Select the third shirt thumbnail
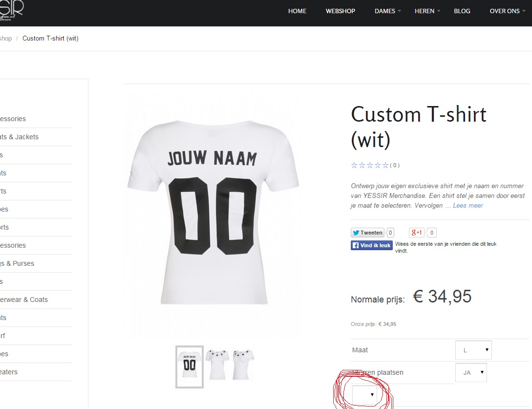 coord(243,364)
